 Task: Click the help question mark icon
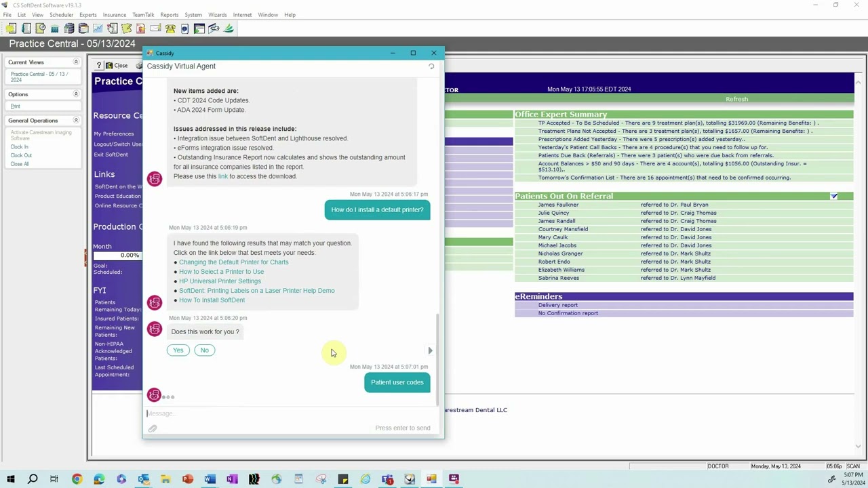point(98,66)
